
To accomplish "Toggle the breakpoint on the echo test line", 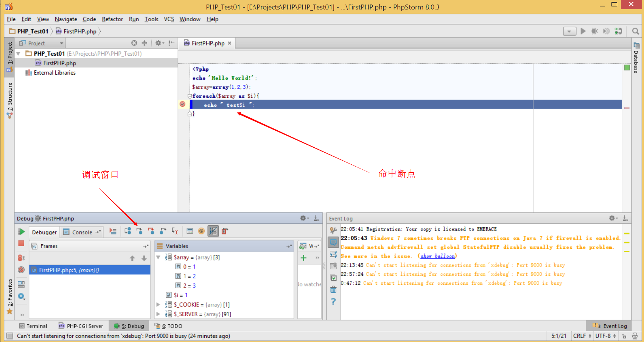I will [x=182, y=104].
